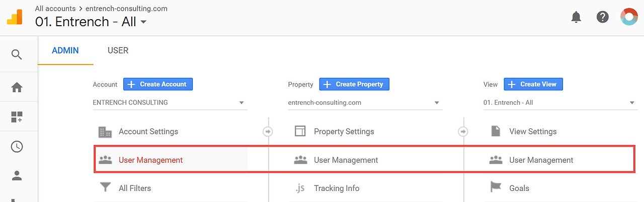The width and height of the screenshot is (644, 202).
Task: Open the 01. Entrench - All view selector
Action: (x=91, y=22)
